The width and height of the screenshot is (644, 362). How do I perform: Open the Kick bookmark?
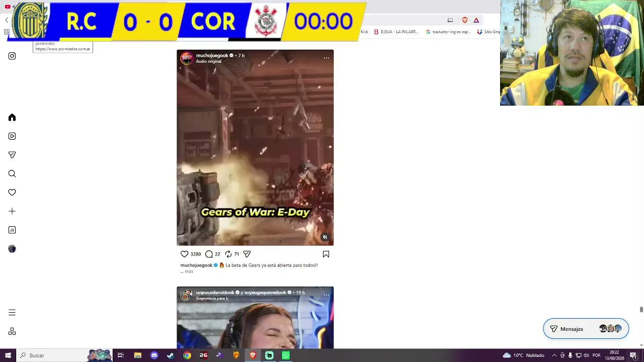tap(364, 32)
